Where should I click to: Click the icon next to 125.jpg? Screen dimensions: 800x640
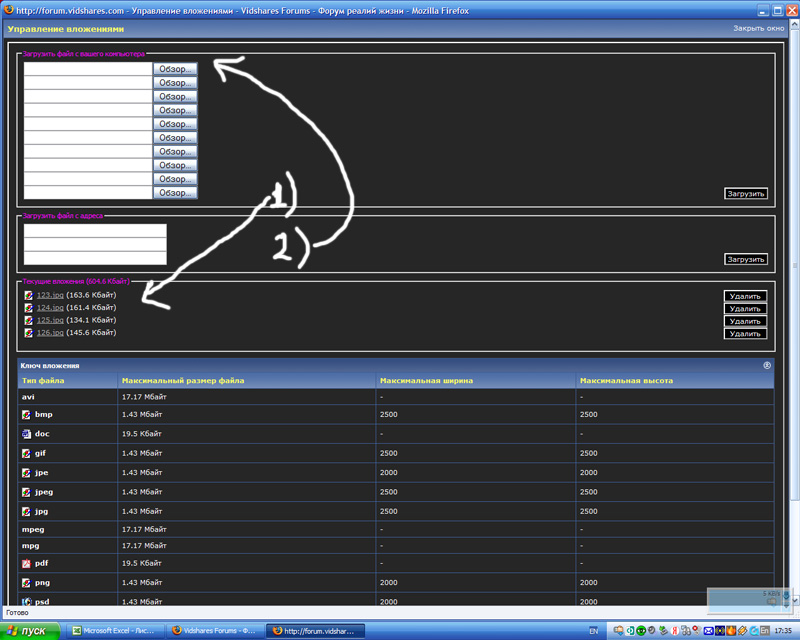pyautogui.click(x=29, y=321)
